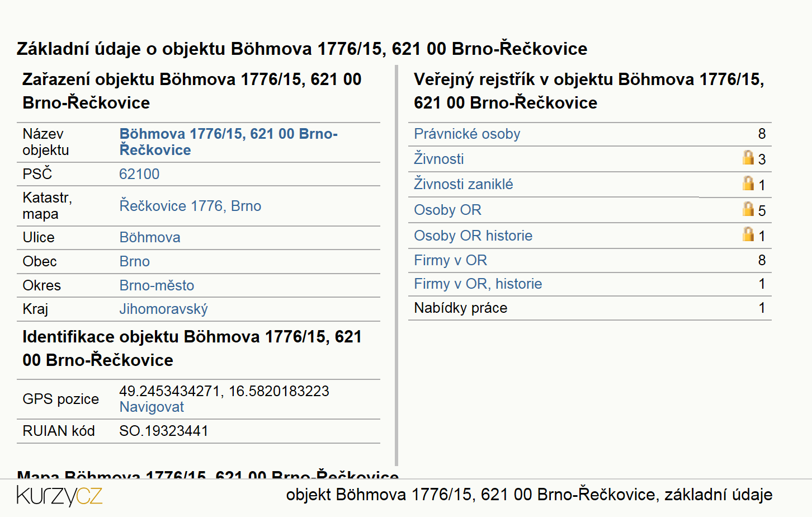
Task: Open the Živnosti zaniklé link
Action: point(464,184)
